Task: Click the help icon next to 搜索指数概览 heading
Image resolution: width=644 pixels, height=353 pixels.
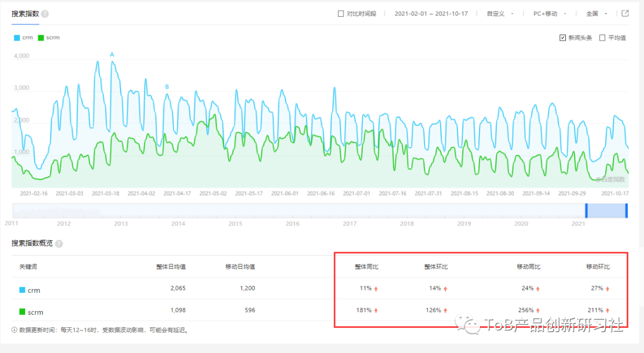Action: click(x=58, y=243)
